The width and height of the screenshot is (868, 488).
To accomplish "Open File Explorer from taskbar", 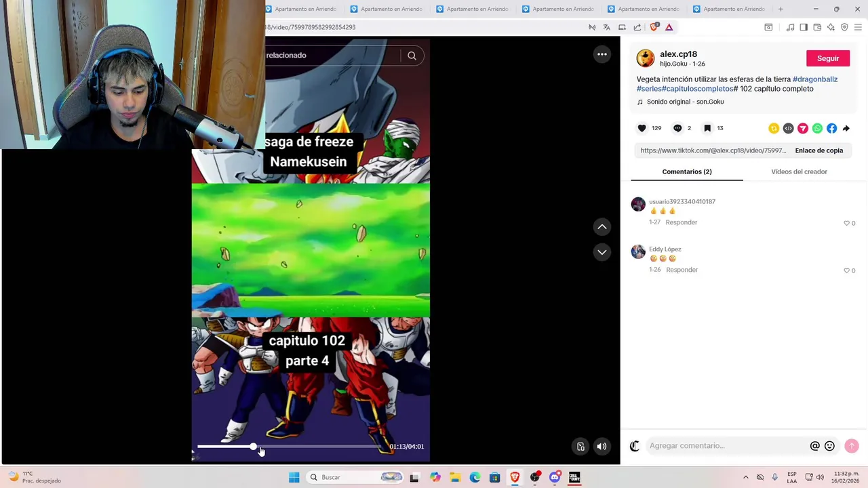I will point(455,477).
